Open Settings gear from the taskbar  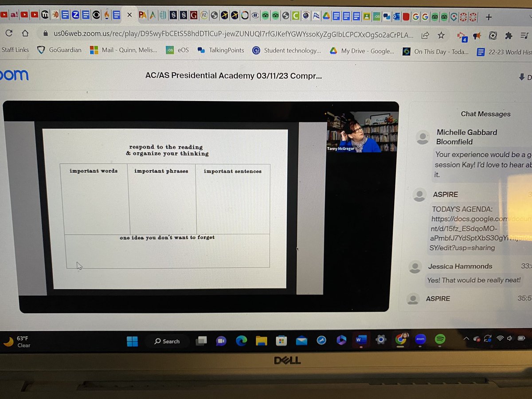(x=380, y=340)
